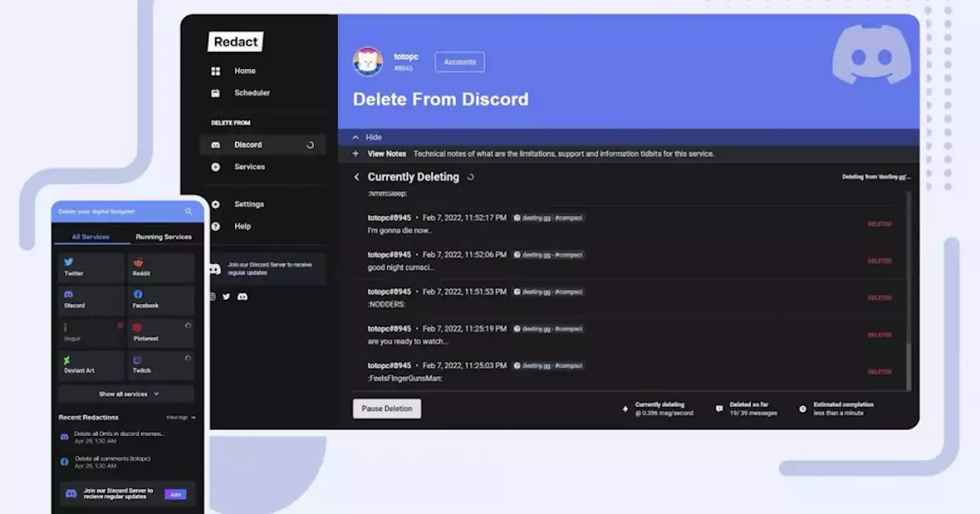The image size is (980, 514).
Task: Click the 'less than a minute' estimate
Action: (x=838, y=413)
